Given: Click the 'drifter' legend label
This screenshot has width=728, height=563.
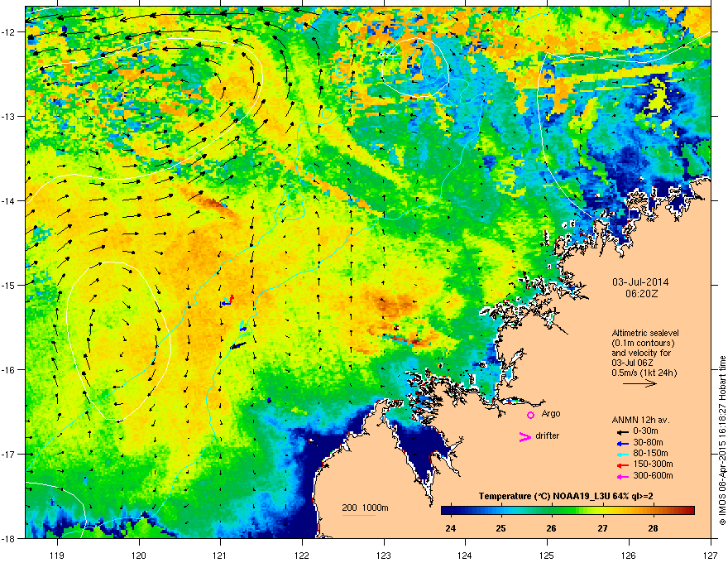Looking at the screenshot, I should pyautogui.click(x=548, y=435).
